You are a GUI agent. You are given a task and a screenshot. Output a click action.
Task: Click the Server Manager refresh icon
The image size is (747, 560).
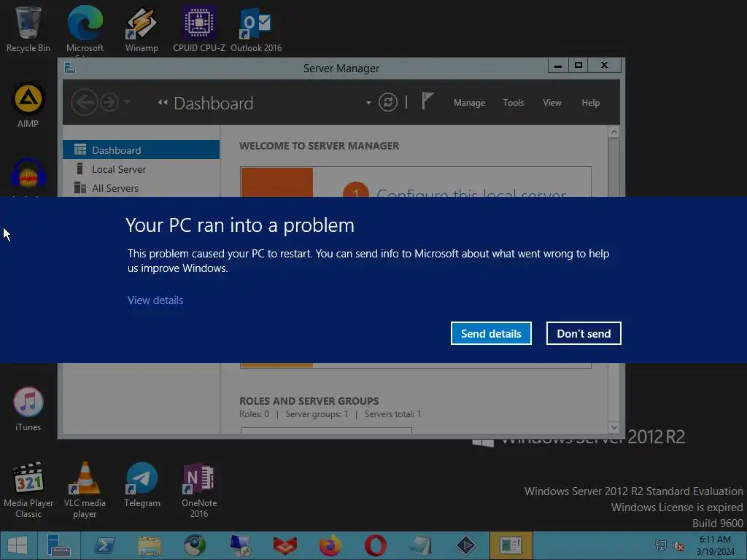[x=388, y=102]
